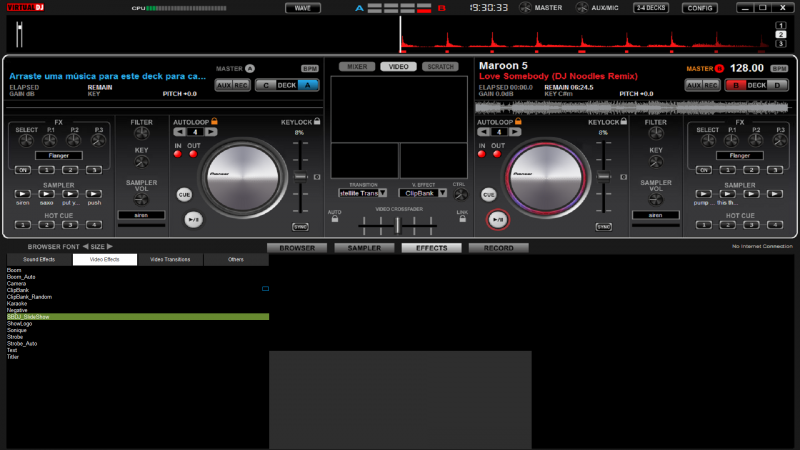The height and width of the screenshot is (450, 800).
Task: Open left deck siren sampler selector
Action: 141,215
